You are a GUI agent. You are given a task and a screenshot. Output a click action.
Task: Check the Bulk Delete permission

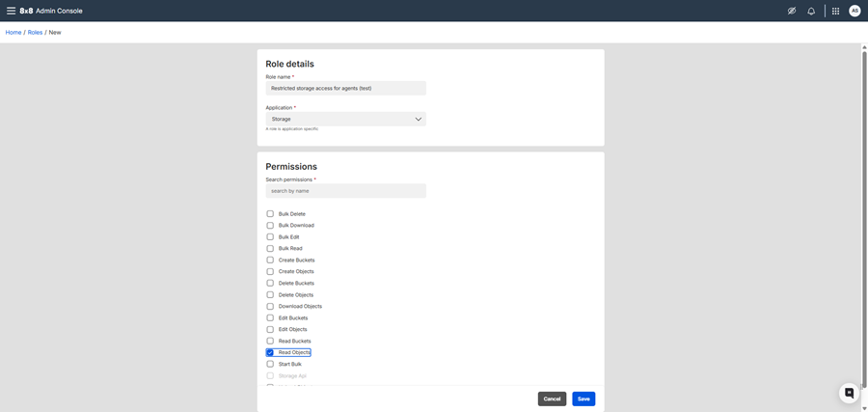pos(270,214)
